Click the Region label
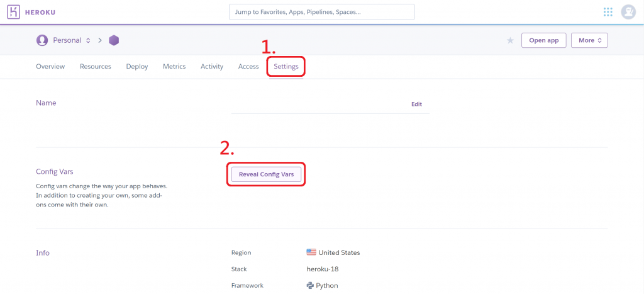 (241, 252)
